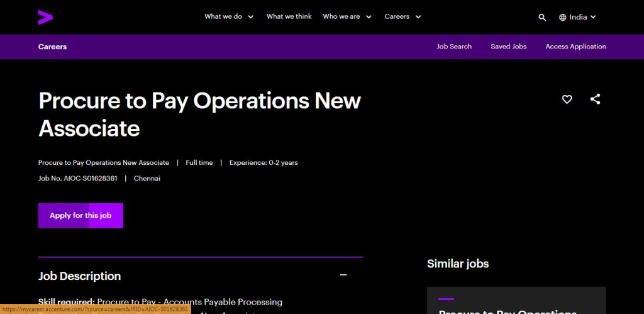This screenshot has width=644, height=314.
Task: Save job with the heart icon
Action: click(x=567, y=99)
